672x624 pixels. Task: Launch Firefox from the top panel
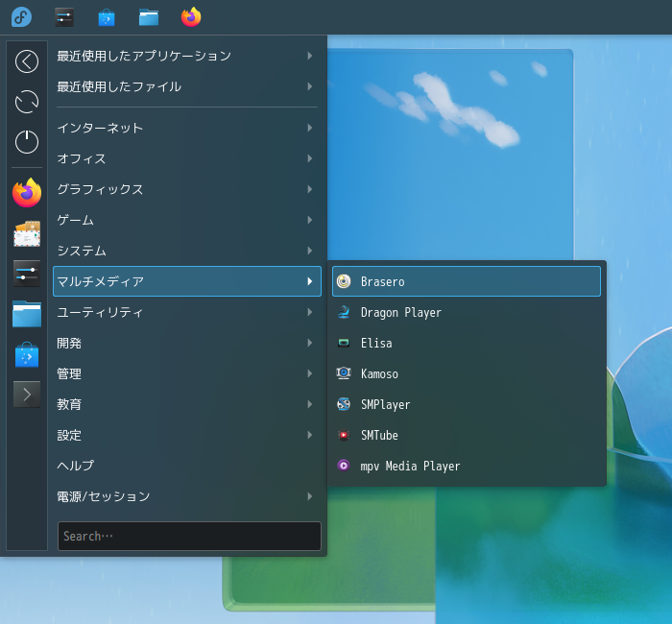[x=191, y=17]
